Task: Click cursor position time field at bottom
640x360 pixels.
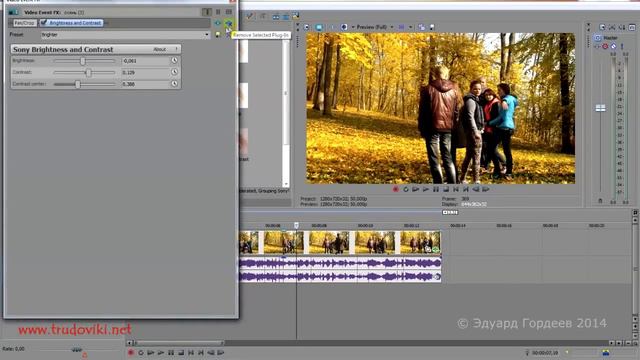Action: tap(545, 353)
